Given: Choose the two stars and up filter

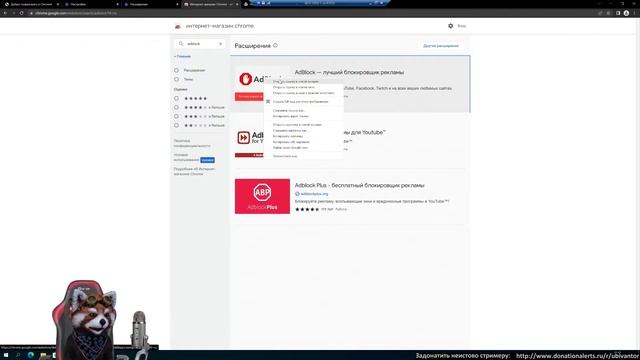Looking at the screenshot, I should coord(176,125).
